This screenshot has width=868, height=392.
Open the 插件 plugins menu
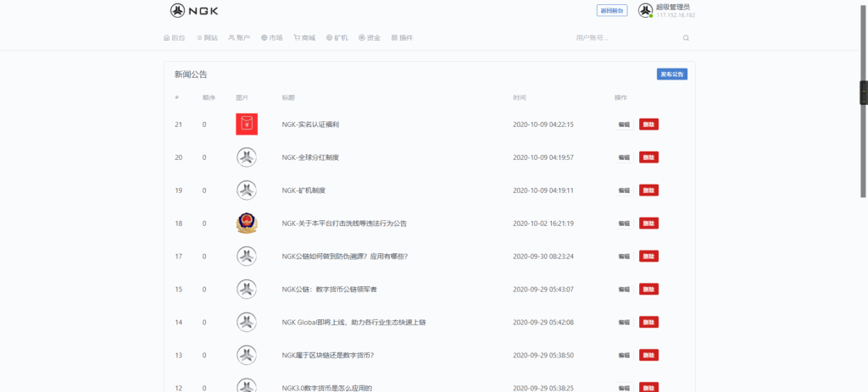402,38
